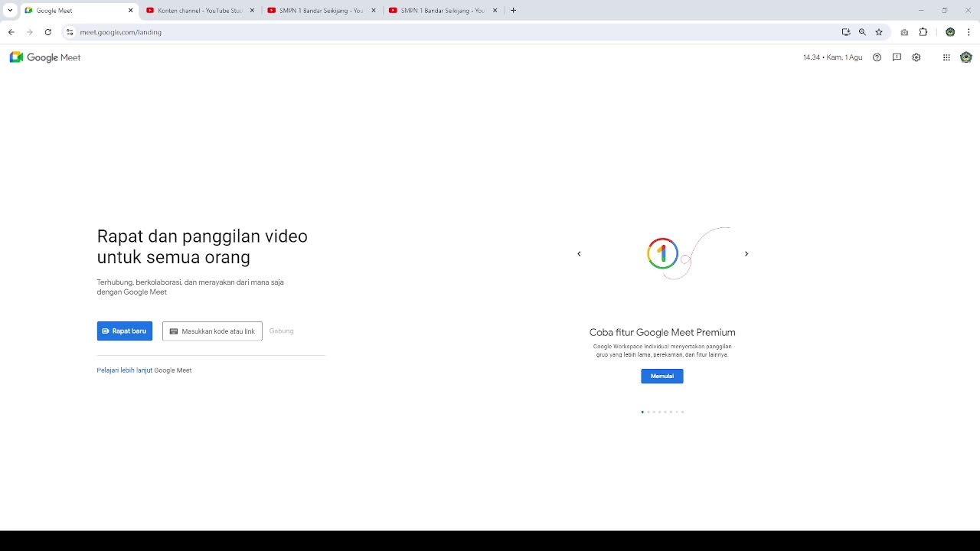This screenshot has width=980, height=551.
Task: Open a new browser tab
Action: [513, 11]
